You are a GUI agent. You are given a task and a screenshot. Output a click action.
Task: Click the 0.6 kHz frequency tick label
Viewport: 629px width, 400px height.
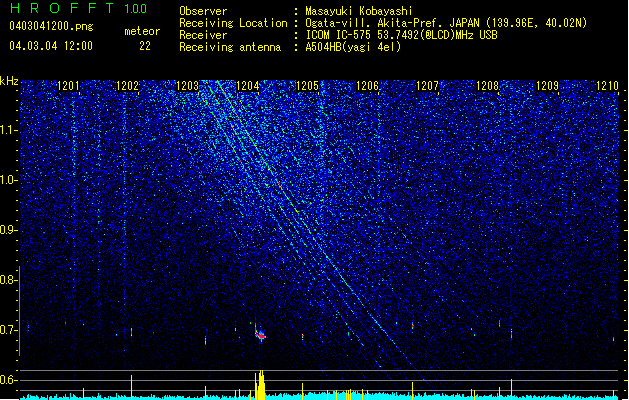click(x=8, y=380)
